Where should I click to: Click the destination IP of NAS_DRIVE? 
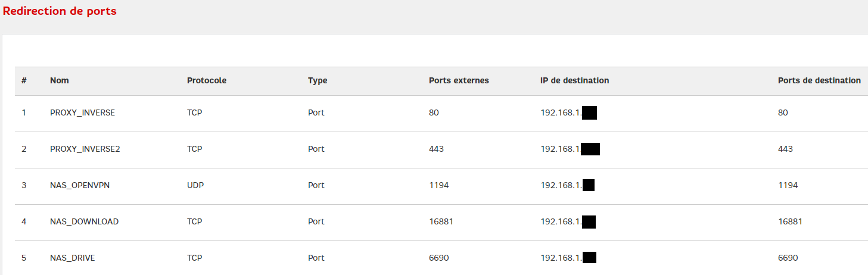click(x=568, y=258)
